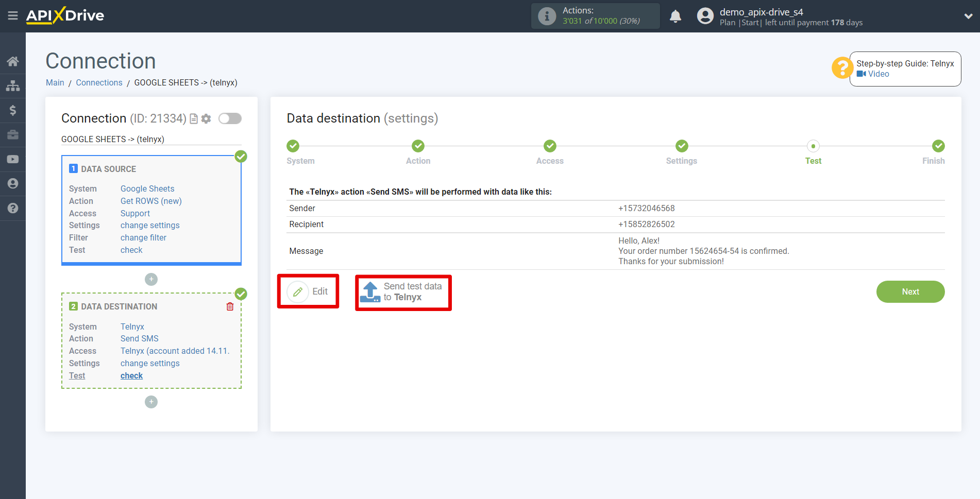Image resolution: width=980 pixels, height=499 pixels.
Task: Click the Send test data upload icon
Action: (x=370, y=292)
